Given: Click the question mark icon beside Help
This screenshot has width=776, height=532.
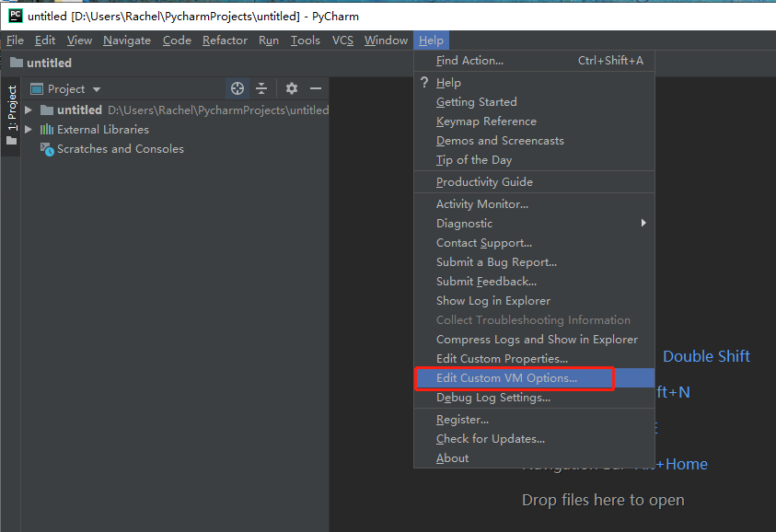Looking at the screenshot, I should (x=424, y=82).
